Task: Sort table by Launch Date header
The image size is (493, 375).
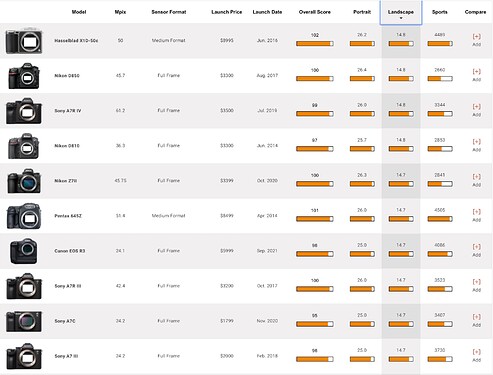Action: click(x=267, y=12)
